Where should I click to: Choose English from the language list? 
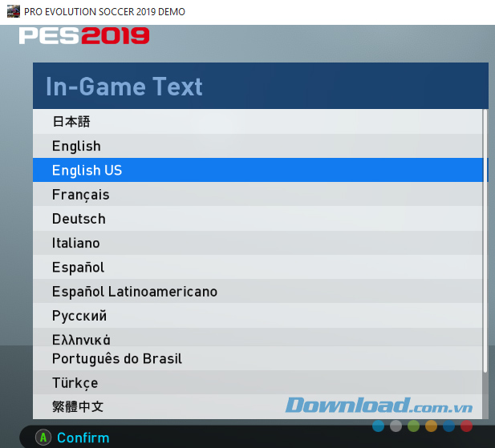point(258,146)
